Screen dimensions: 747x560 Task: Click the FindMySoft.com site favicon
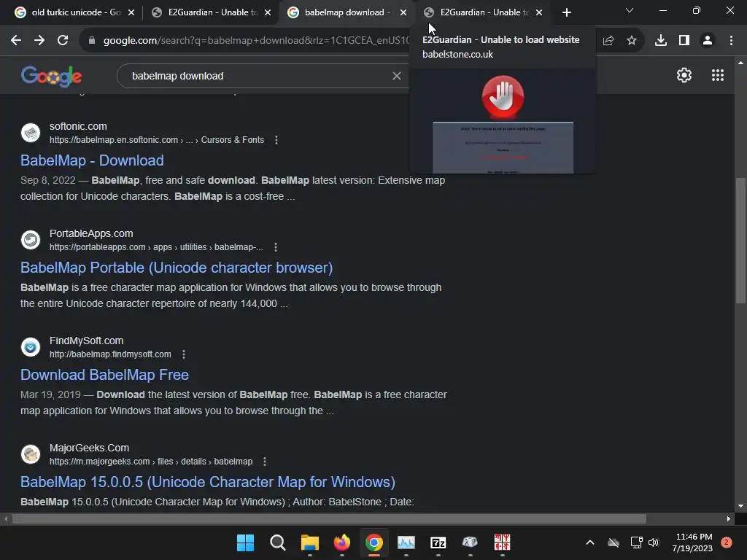tap(31, 346)
